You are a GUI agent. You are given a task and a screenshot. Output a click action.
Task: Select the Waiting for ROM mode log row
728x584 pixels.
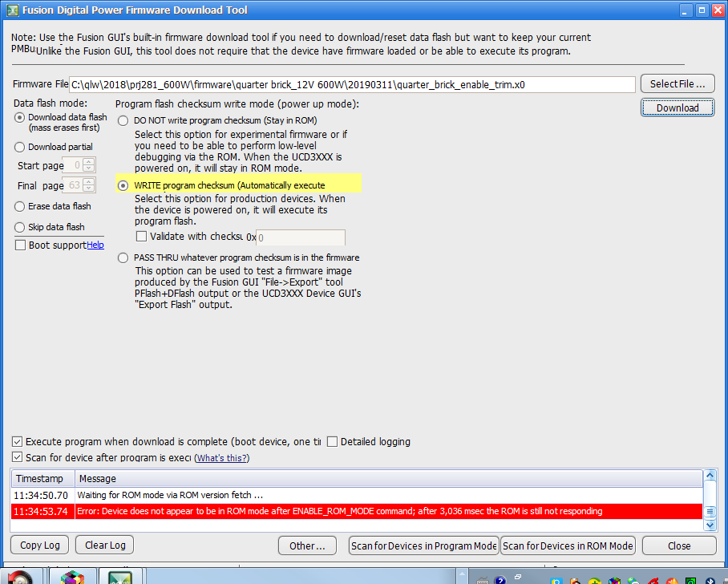(357, 495)
